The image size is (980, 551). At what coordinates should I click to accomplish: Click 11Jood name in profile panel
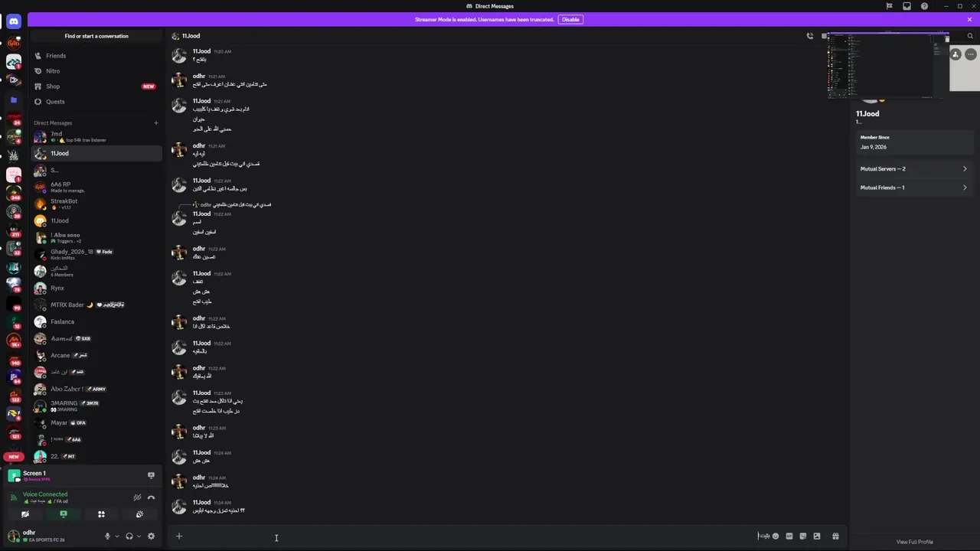click(x=867, y=114)
